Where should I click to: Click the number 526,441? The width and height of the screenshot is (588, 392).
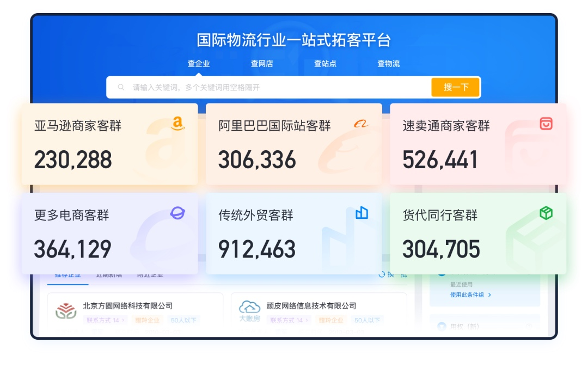coord(440,160)
